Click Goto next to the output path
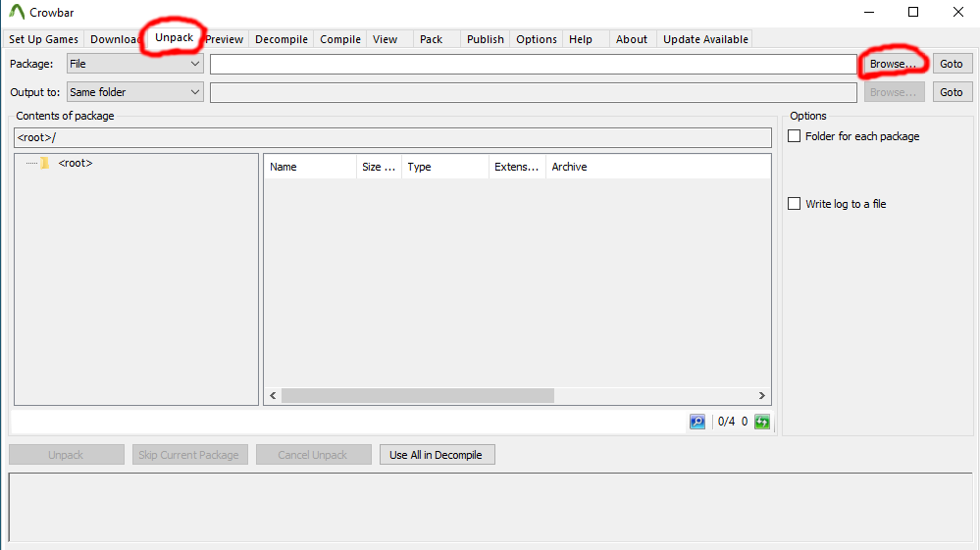The height and width of the screenshot is (550, 980). point(952,92)
